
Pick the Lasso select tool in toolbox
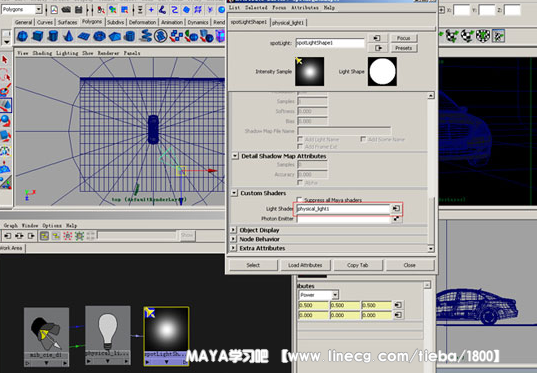pyautogui.click(x=5, y=75)
